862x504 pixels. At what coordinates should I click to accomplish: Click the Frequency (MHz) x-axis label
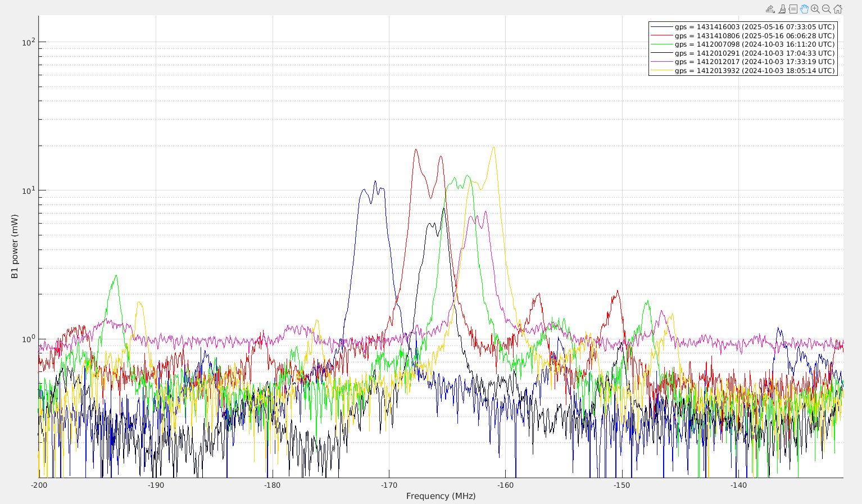coord(441,496)
